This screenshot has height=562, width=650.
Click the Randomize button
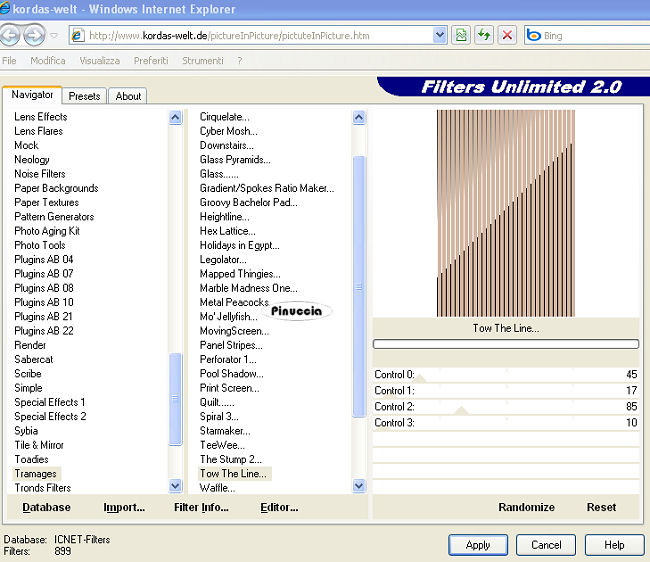526,507
